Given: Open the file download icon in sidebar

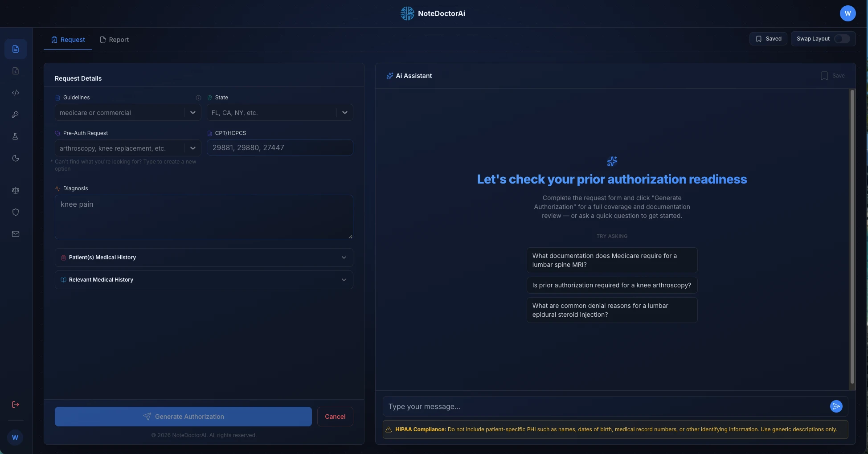Looking at the screenshot, I should pyautogui.click(x=16, y=71).
